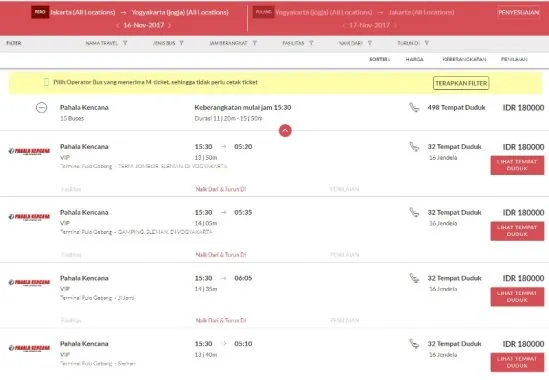Click duration '13 | 40m' text
549x380 pixels.
[206, 355]
